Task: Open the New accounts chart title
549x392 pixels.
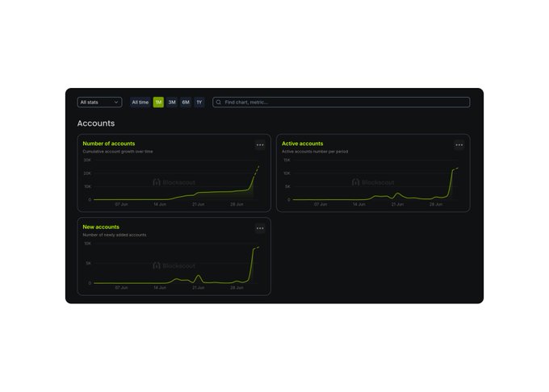Action: 101,227
